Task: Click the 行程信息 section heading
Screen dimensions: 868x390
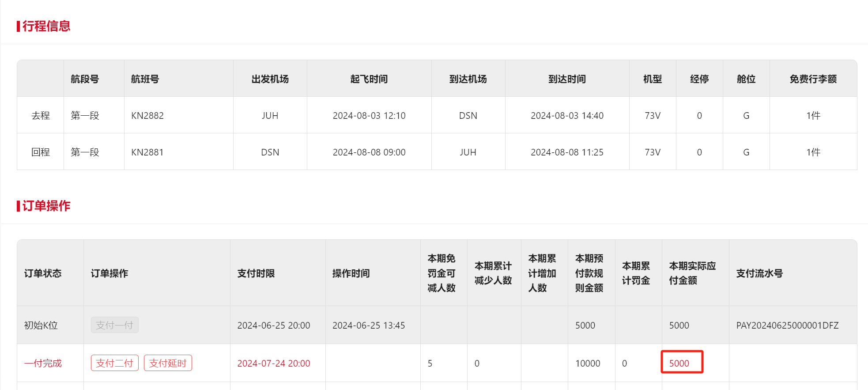Action: pyautogui.click(x=46, y=26)
